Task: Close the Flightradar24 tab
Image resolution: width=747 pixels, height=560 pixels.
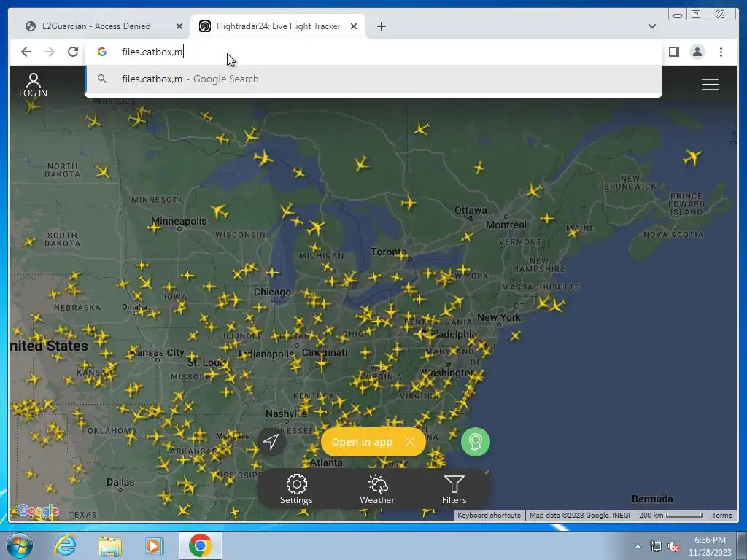Action: pos(354,26)
